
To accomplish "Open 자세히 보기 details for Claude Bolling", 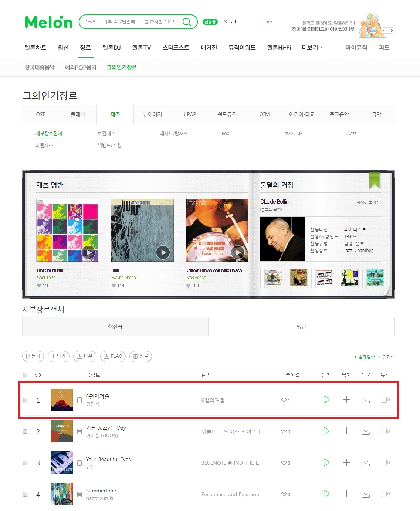I will click(x=367, y=202).
